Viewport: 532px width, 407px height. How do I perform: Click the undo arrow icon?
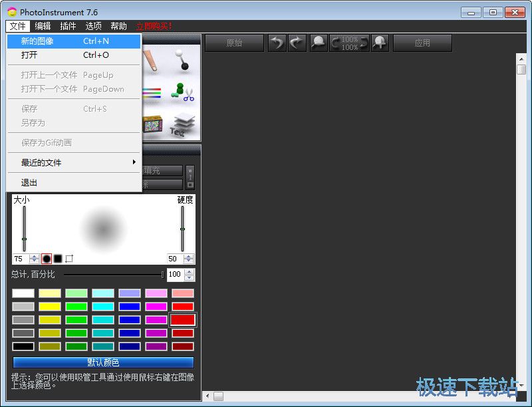[x=277, y=43]
